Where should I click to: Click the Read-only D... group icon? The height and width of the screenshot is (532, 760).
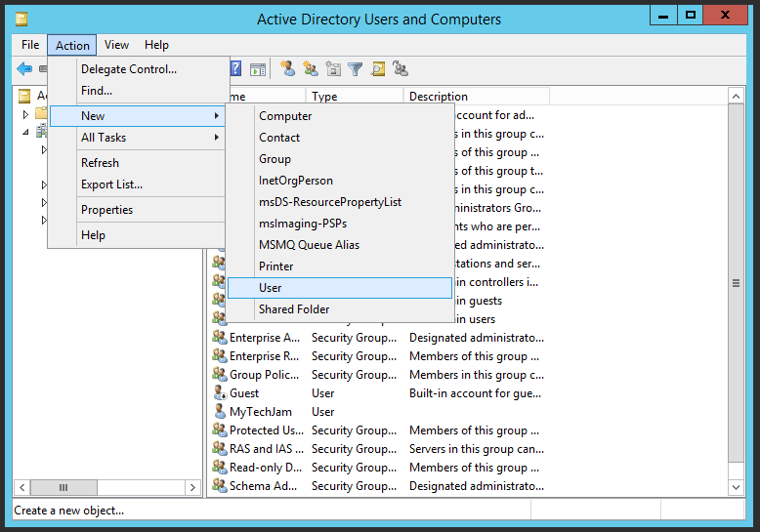[x=220, y=467]
